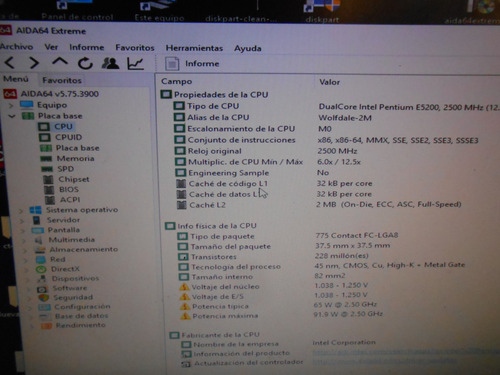Click the Servidor icon

[36, 220]
